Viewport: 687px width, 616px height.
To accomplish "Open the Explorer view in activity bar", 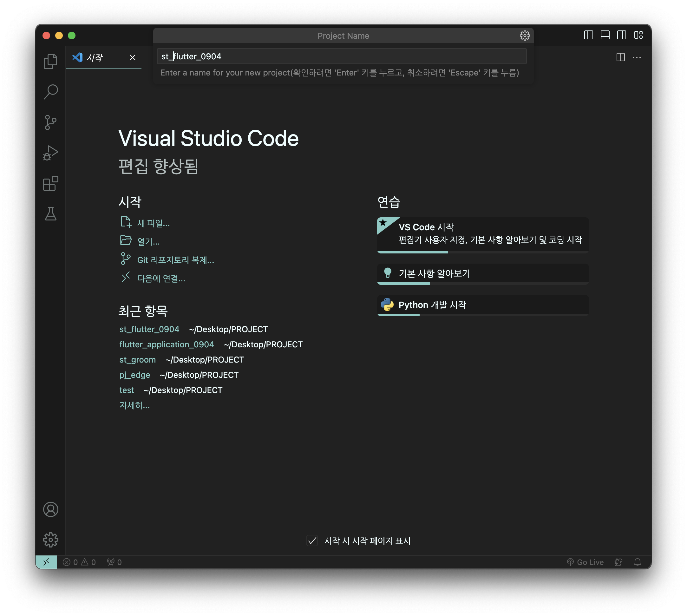I will (50, 61).
